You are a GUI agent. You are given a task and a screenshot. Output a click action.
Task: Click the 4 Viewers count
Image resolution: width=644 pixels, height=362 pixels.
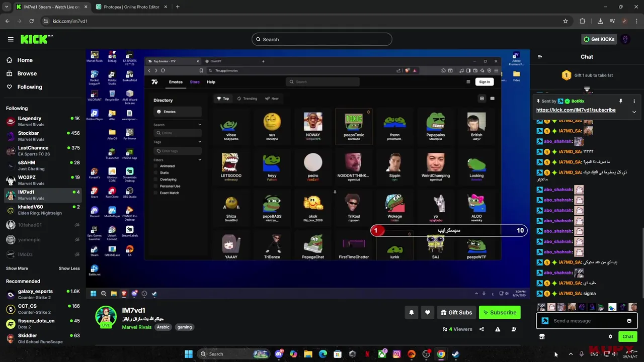tap(457, 329)
